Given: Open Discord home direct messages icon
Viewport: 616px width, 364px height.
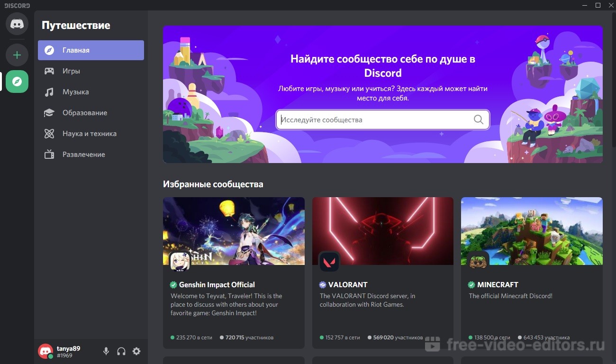Looking at the screenshot, I should 17,24.
